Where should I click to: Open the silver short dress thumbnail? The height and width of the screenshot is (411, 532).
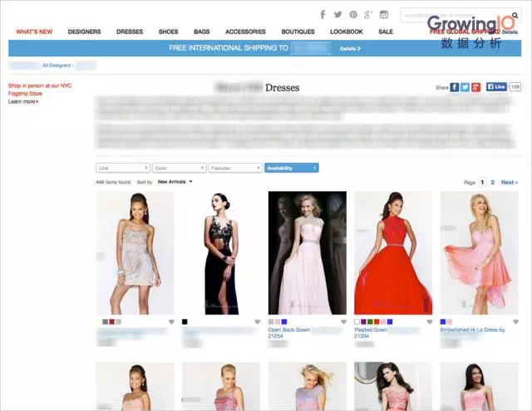[135, 252]
